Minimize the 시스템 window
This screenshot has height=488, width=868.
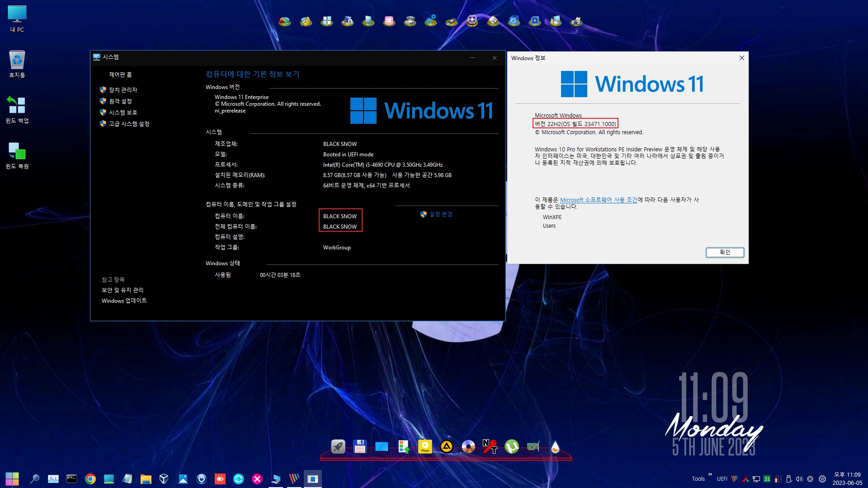473,57
